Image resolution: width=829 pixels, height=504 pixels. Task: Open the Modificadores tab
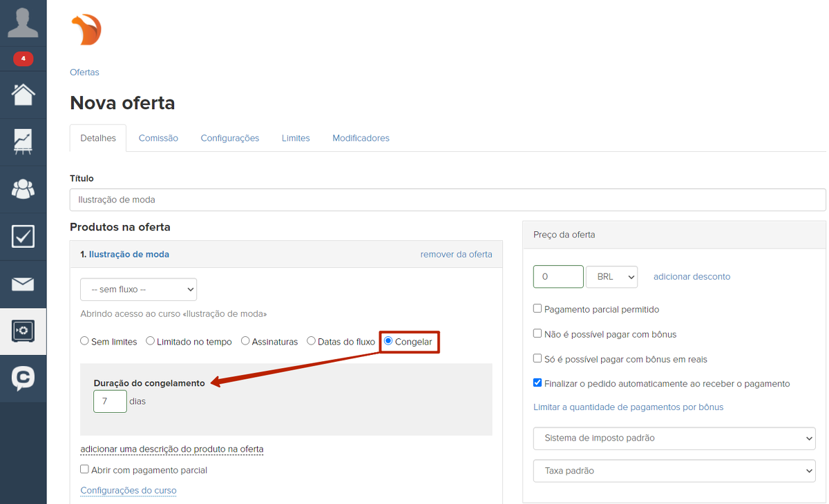tap(361, 138)
